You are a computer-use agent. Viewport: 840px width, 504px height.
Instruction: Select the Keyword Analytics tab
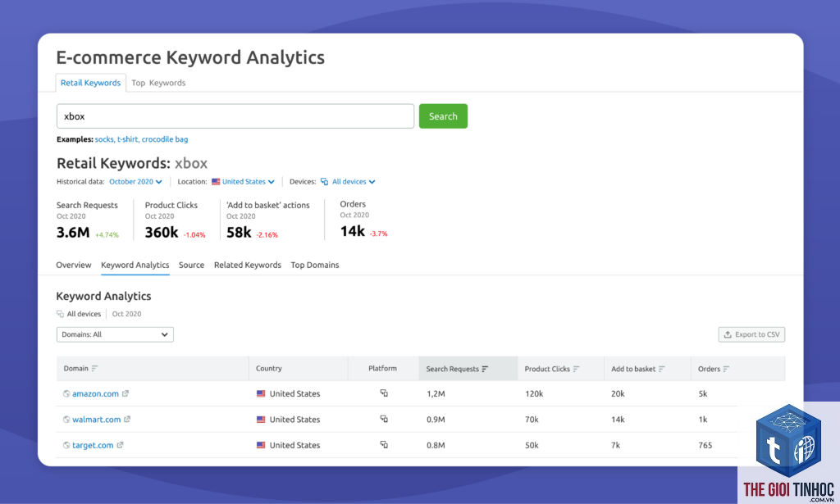pos(135,265)
